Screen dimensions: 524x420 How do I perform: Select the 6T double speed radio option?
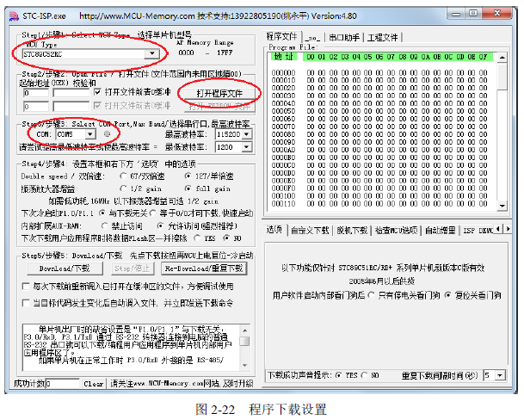pyautogui.click(x=121, y=176)
